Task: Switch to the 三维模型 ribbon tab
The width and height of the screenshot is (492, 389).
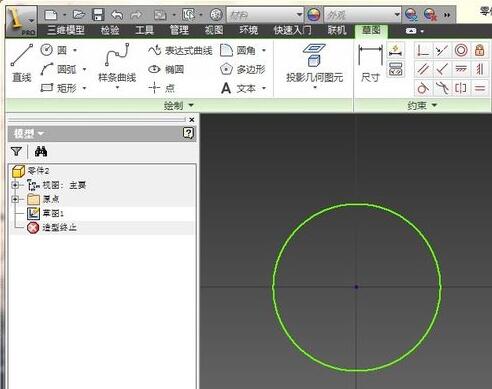Action: point(66,30)
